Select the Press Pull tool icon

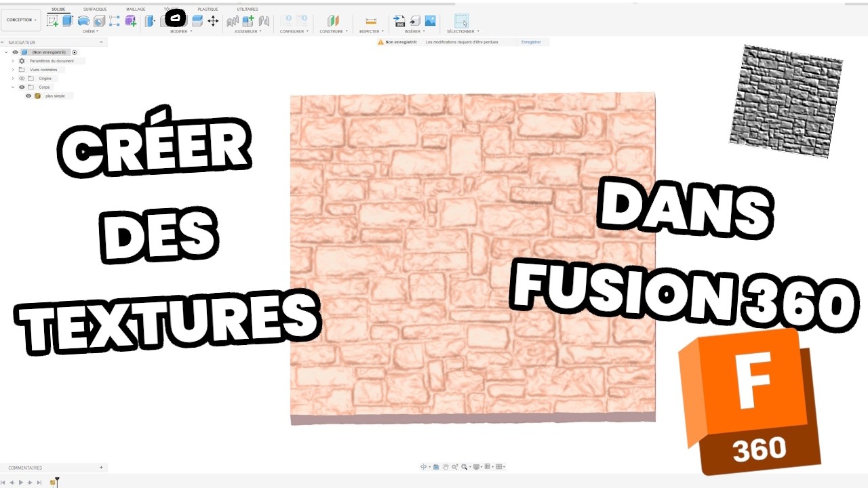click(x=150, y=20)
